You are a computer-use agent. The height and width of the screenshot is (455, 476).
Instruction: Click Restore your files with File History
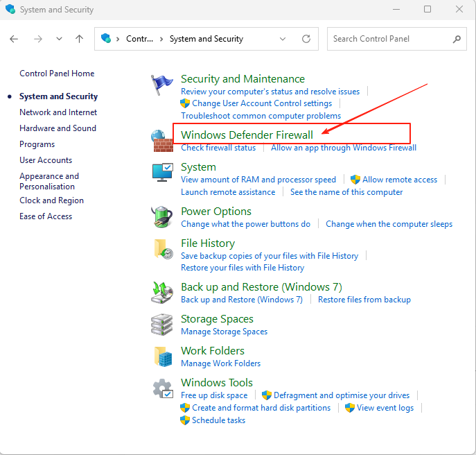[243, 268]
